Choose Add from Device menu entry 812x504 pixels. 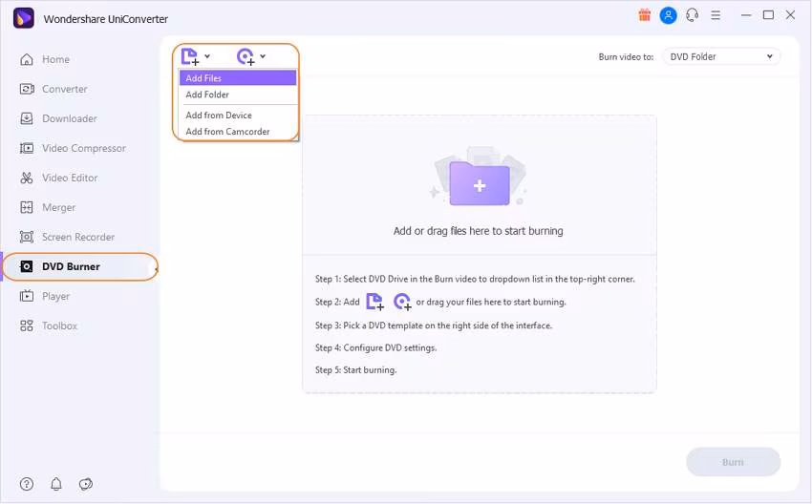coord(238,115)
